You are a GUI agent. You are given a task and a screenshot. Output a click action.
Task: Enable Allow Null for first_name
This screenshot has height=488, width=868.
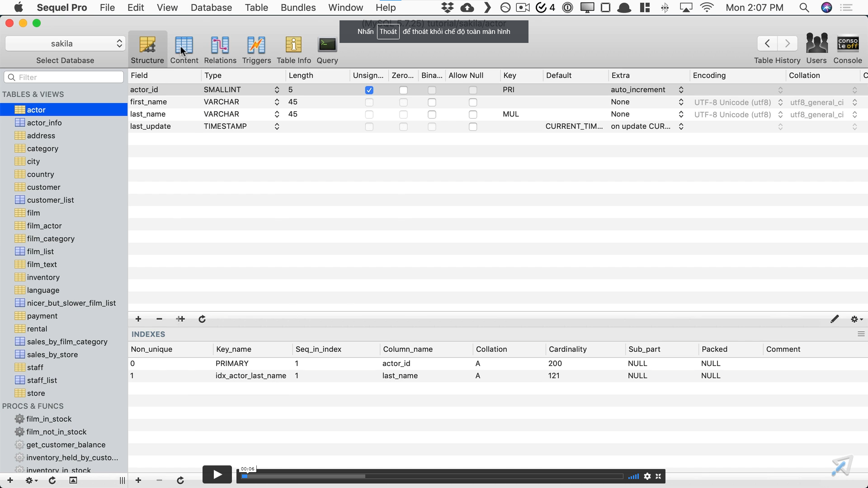[x=473, y=102]
